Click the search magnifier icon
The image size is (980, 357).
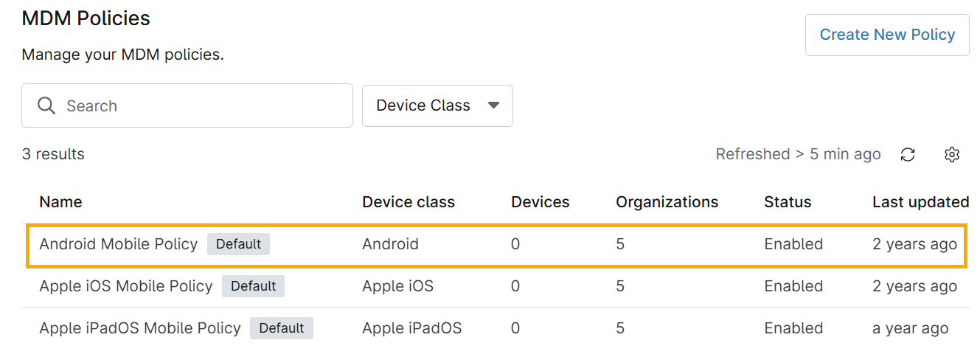point(46,105)
